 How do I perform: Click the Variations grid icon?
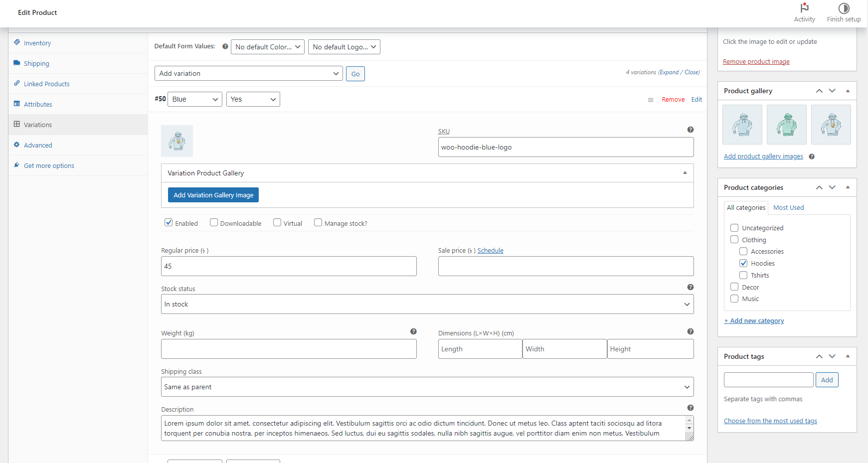click(17, 124)
